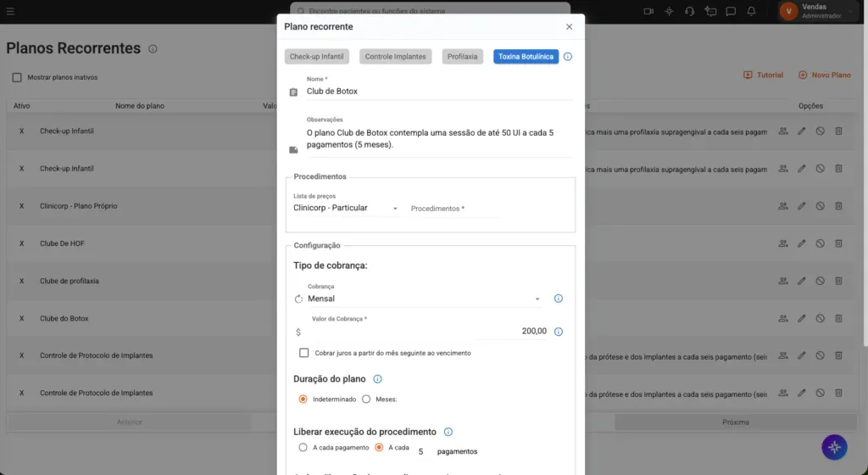Click the Observações text area
Screen dimensions: 868x475
tap(440, 139)
